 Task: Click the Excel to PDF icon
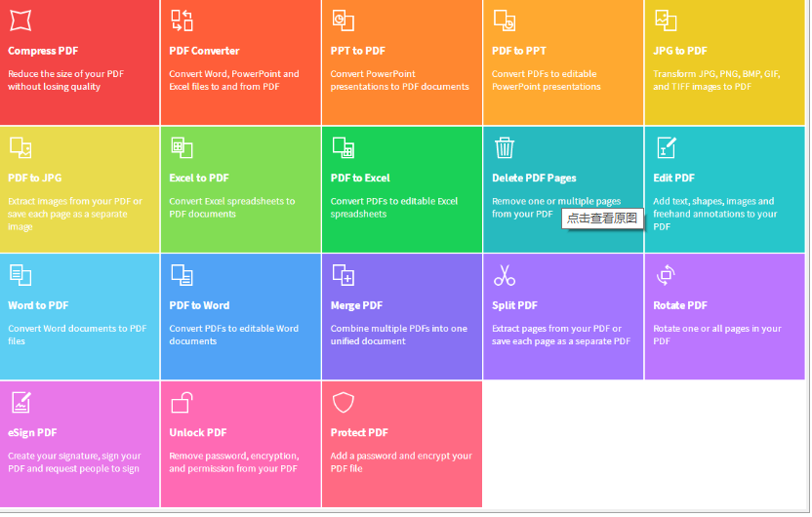click(182, 147)
